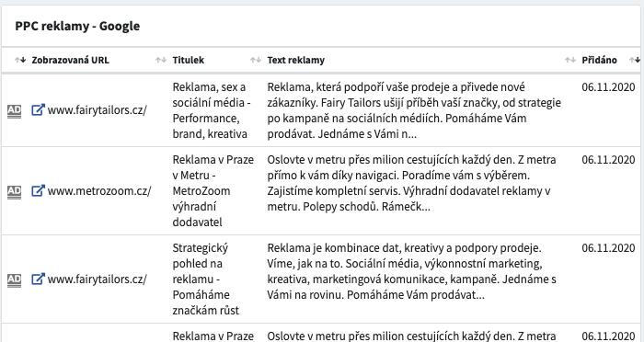Sort table by Zobrazovaná URL column
This screenshot has width=644, height=342.
70,60
